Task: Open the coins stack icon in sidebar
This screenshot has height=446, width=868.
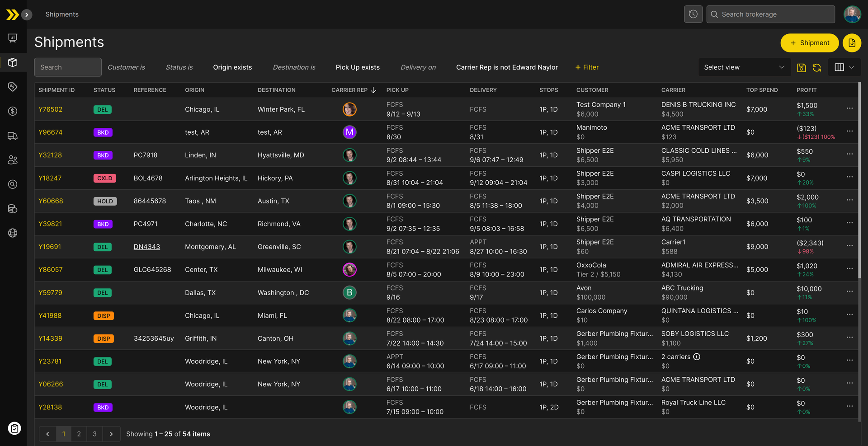Action: coord(13,209)
